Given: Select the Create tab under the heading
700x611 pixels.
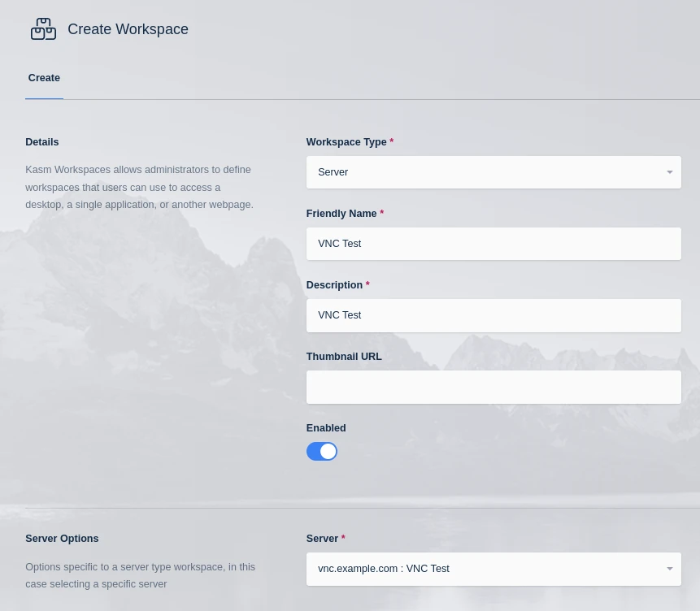Looking at the screenshot, I should [44, 78].
